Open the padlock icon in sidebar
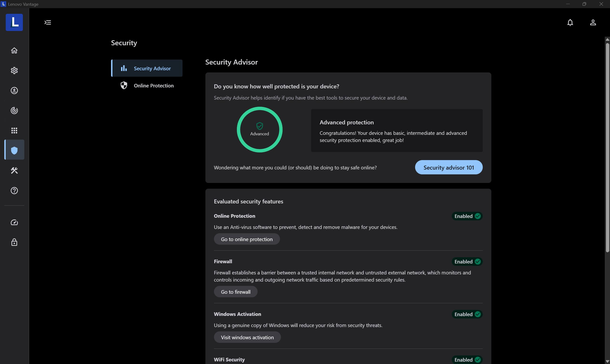This screenshot has height=364, width=610. (x=14, y=242)
